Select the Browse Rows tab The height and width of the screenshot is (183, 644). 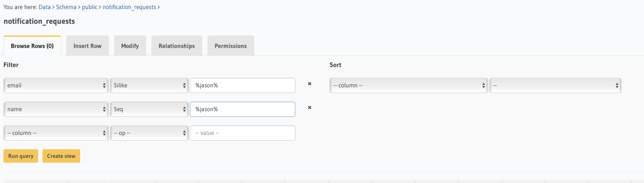click(32, 46)
